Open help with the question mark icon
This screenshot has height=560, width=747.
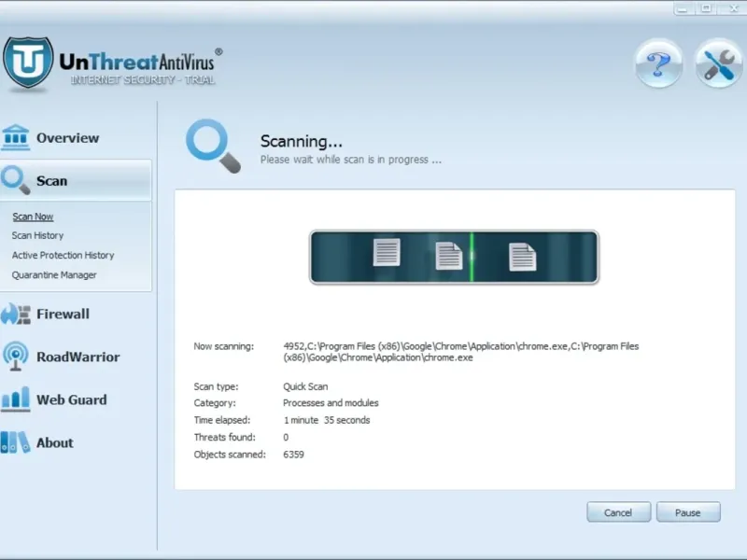[659, 63]
